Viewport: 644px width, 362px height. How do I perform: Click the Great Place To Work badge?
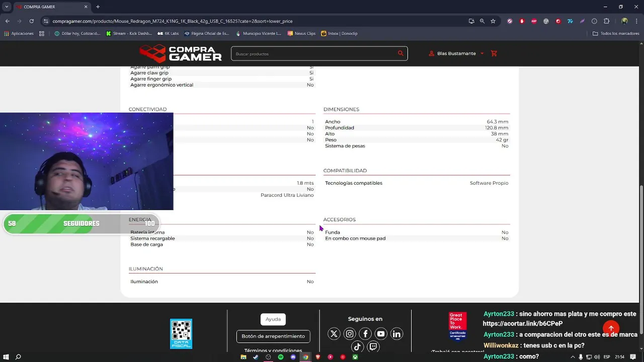click(x=457, y=326)
